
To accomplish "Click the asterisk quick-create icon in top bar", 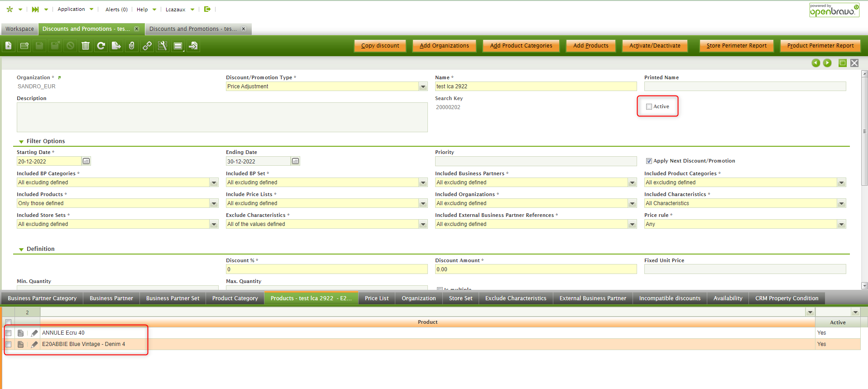I will pyautogui.click(x=10, y=9).
